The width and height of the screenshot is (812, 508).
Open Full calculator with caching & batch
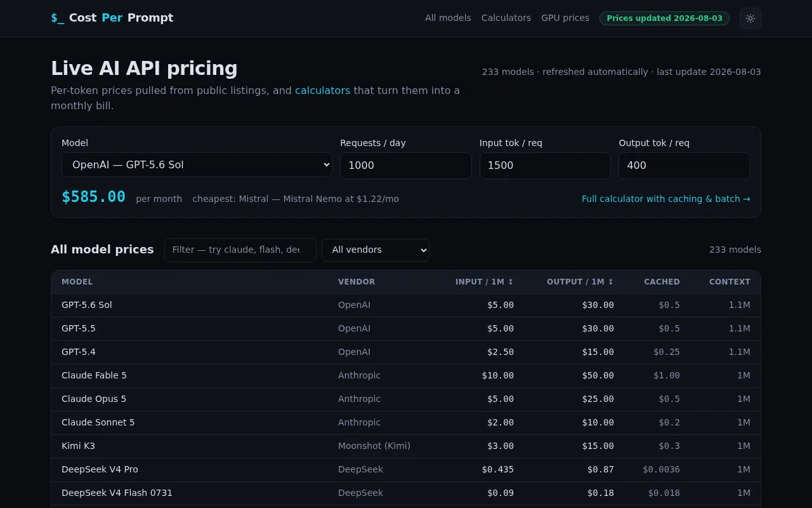666,199
